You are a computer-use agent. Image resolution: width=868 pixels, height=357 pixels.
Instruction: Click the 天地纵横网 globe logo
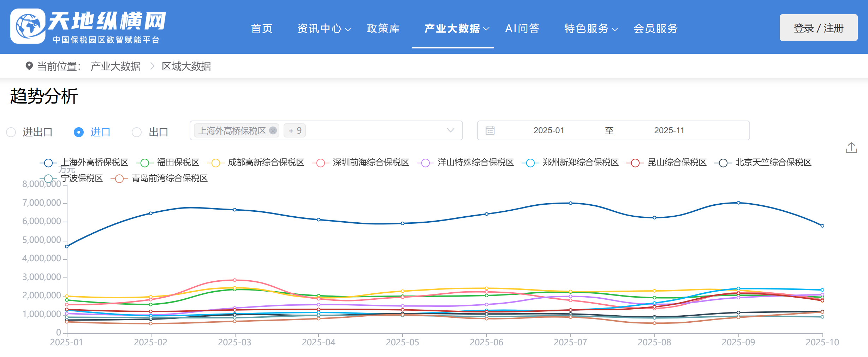(x=28, y=26)
